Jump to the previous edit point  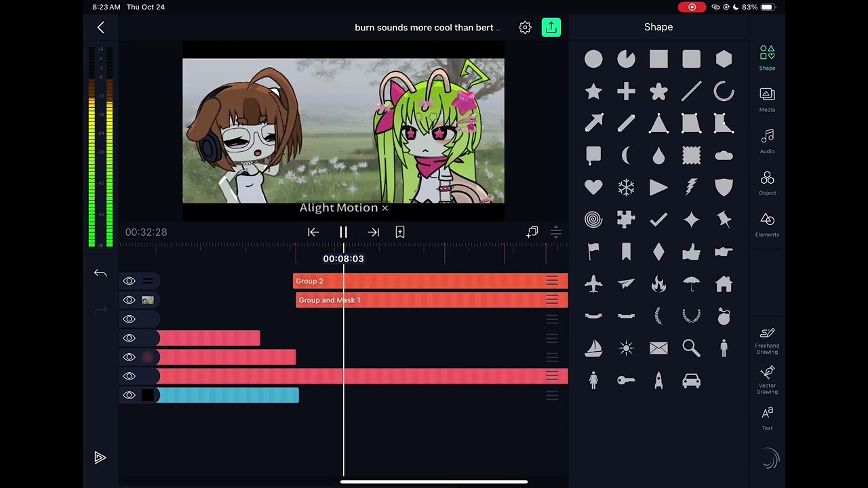(313, 232)
